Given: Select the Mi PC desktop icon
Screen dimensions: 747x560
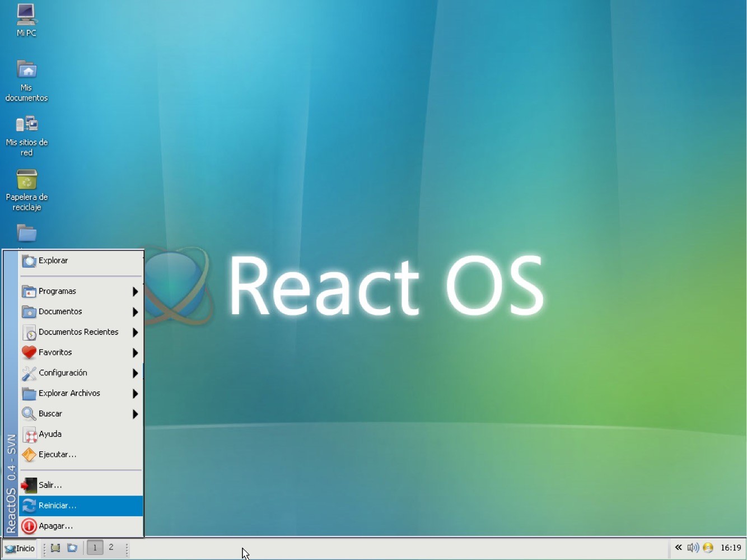Looking at the screenshot, I should [x=26, y=20].
